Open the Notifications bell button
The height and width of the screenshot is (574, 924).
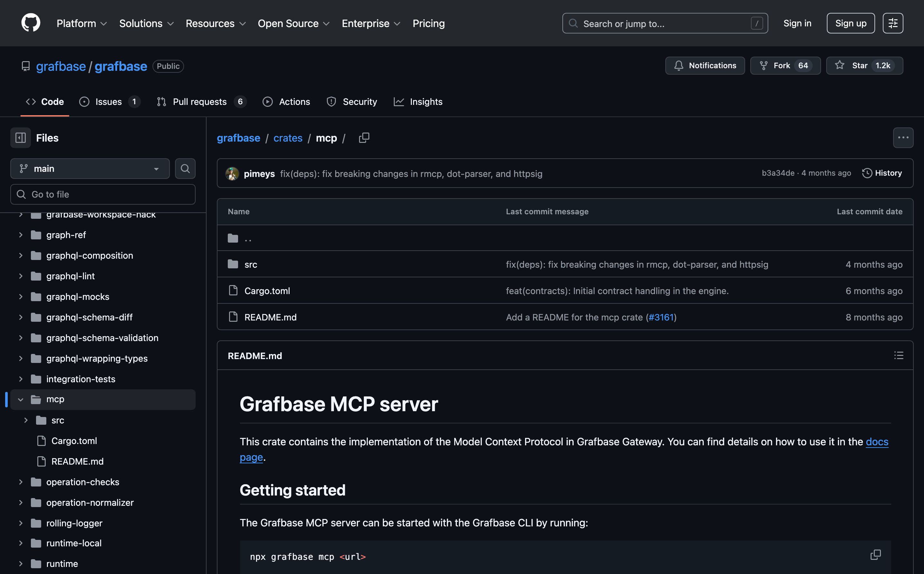[x=705, y=66]
